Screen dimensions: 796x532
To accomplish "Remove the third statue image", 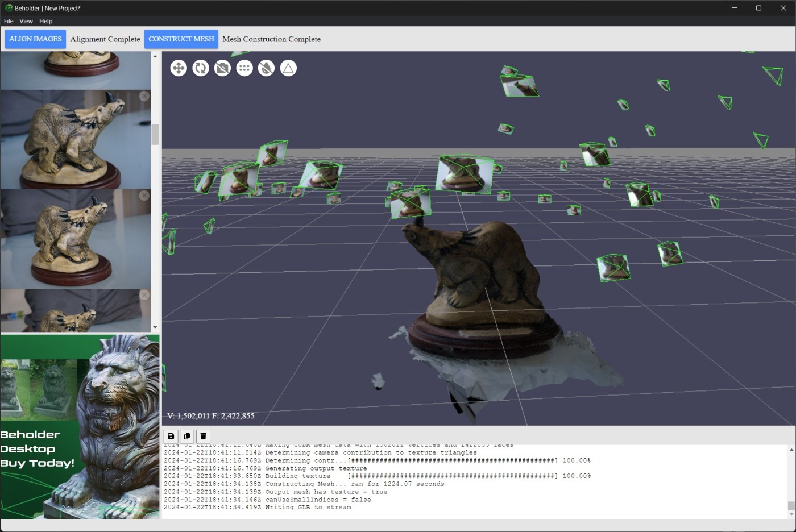I will pos(144,196).
